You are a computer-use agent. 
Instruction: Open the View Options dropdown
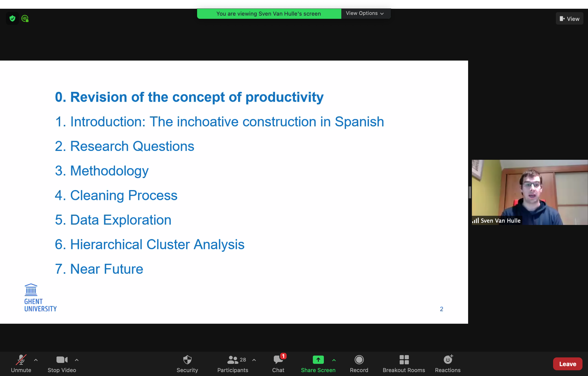365,13
